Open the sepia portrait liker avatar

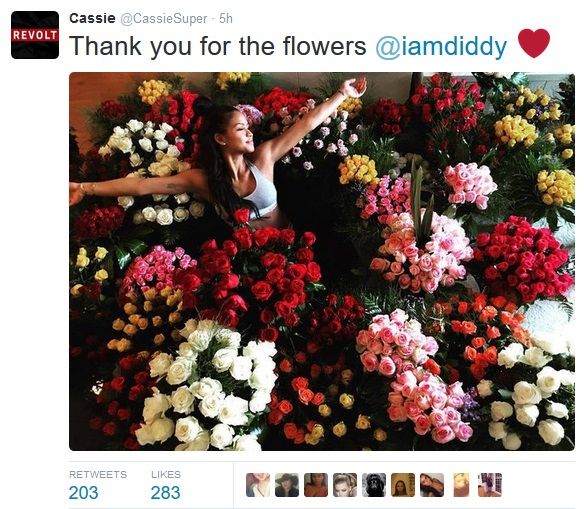pos(403,485)
